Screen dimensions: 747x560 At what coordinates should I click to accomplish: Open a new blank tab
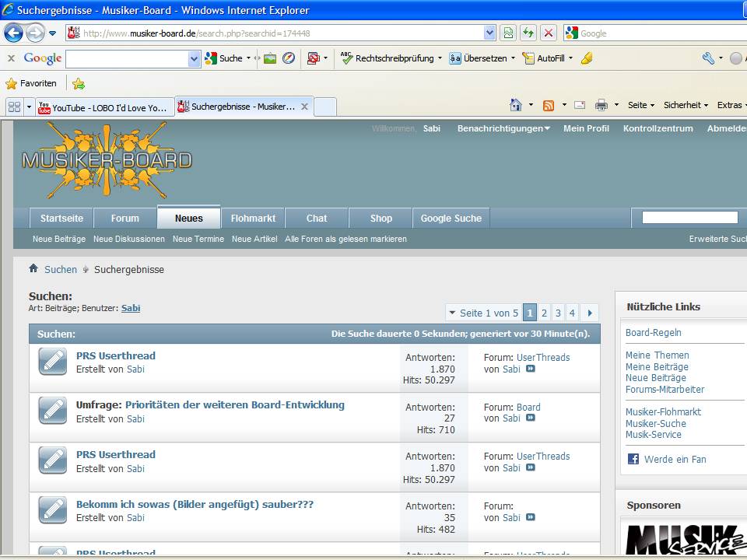[325, 107]
